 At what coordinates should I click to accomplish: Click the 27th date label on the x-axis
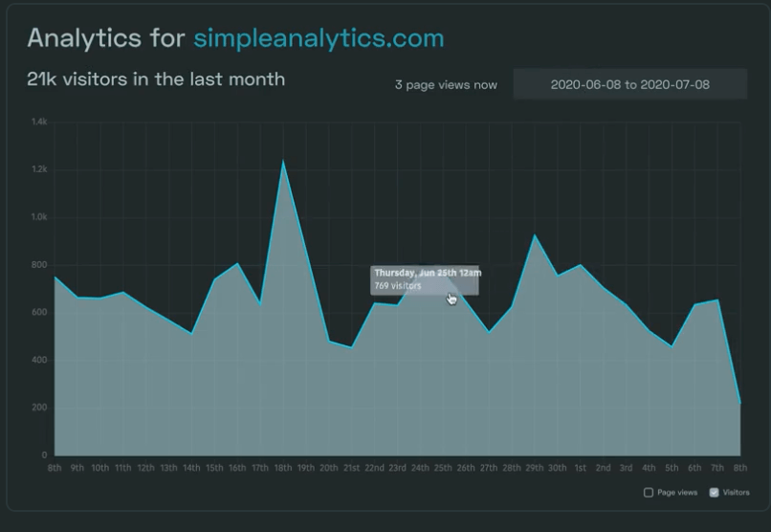[x=489, y=468]
